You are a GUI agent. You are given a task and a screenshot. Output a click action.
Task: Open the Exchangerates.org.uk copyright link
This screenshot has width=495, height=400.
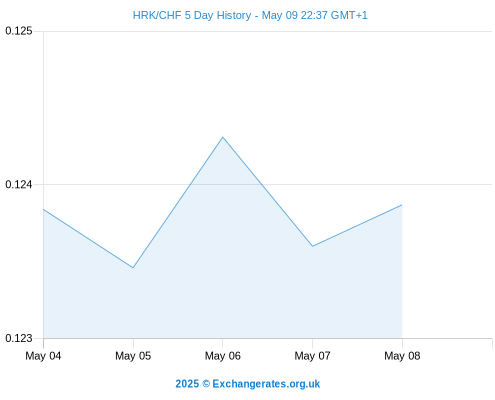point(266,384)
